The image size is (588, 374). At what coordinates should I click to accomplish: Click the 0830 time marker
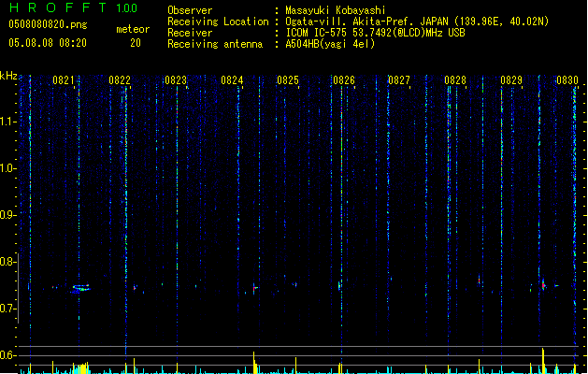(567, 80)
